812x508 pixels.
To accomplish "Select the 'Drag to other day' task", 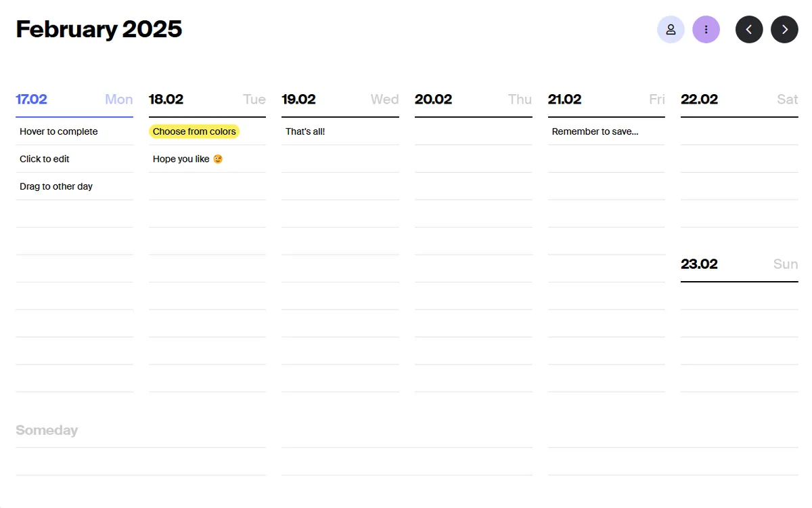I will 56,186.
